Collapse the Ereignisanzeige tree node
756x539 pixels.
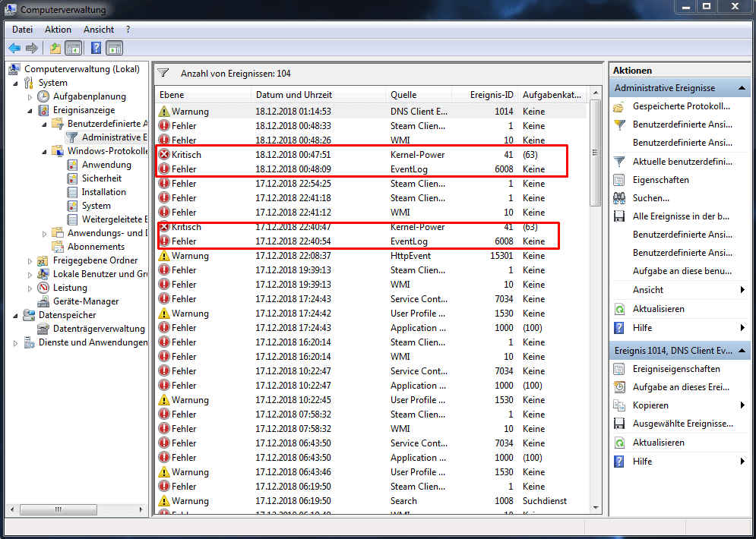pyautogui.click(x=30, y=111)
